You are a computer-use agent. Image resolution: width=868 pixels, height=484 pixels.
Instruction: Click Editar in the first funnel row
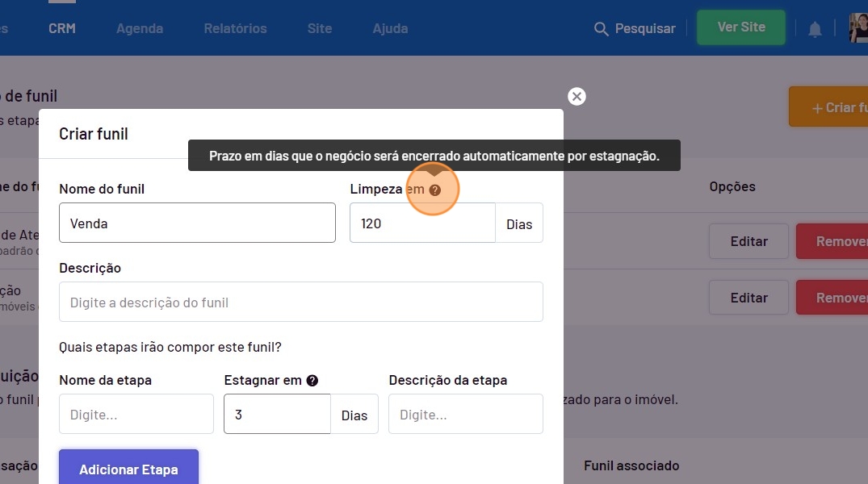748,241
